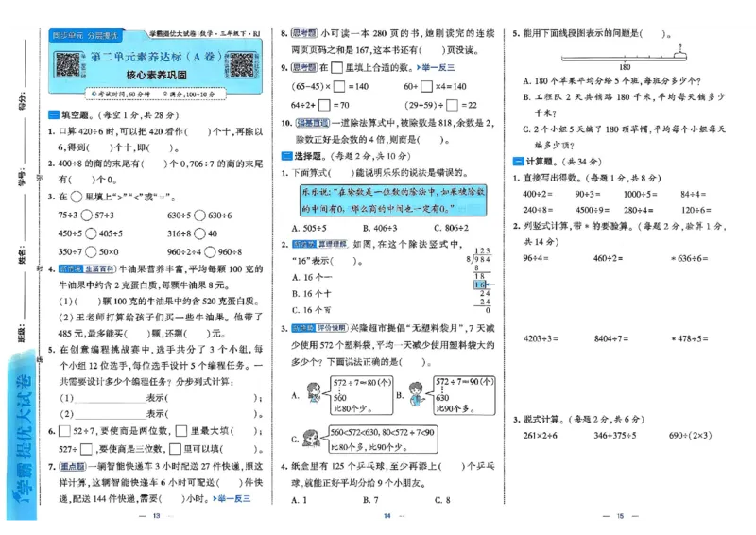Screen dimensions: 756x535
Task: Click the 举一反三 link in question 7
Action: (232, 498)
